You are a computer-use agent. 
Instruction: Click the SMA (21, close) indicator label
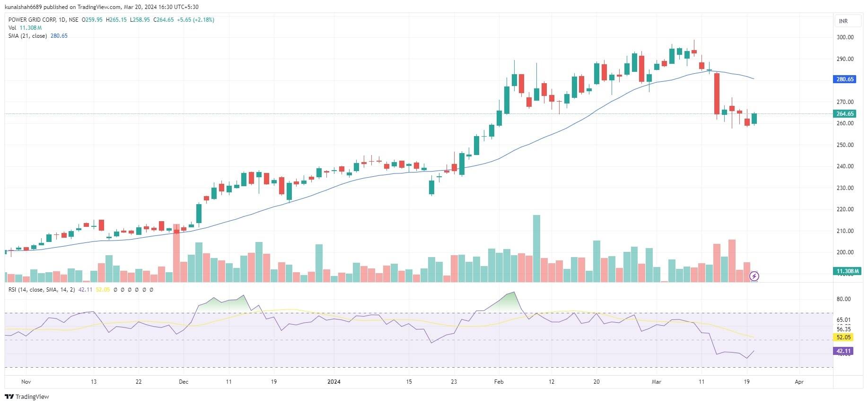[x=27, y=36]
